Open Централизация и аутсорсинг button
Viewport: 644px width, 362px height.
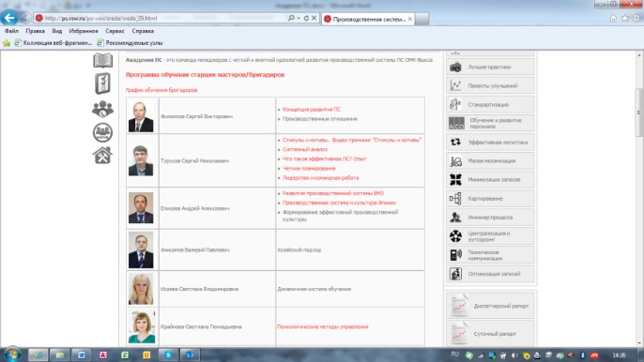coord(490,236)
